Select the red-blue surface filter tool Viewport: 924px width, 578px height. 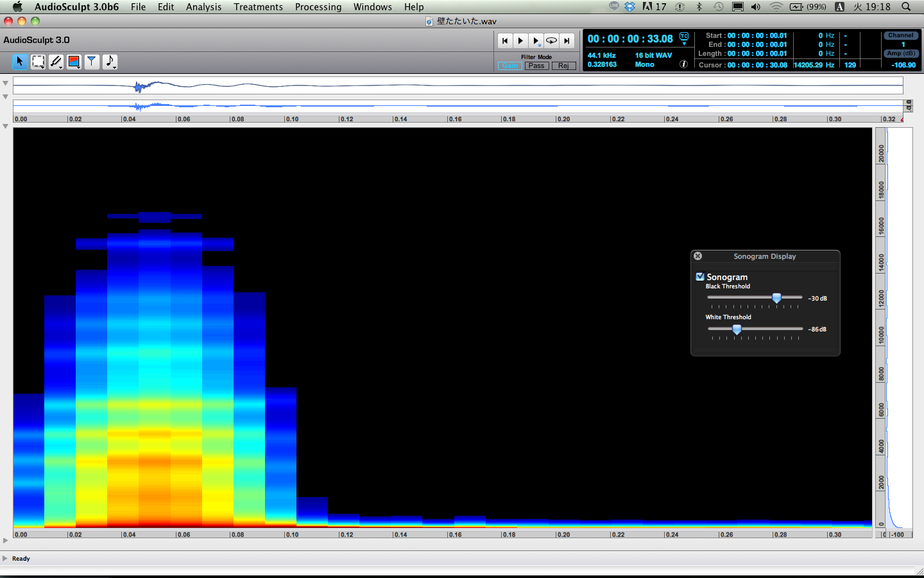point(74,62)
